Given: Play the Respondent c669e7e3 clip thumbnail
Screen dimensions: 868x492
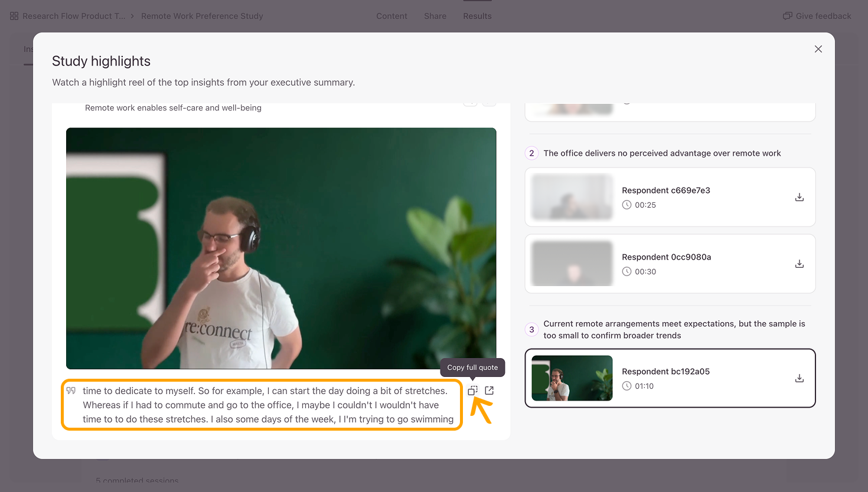Looking at the screenshot, I should click(572, 197).
